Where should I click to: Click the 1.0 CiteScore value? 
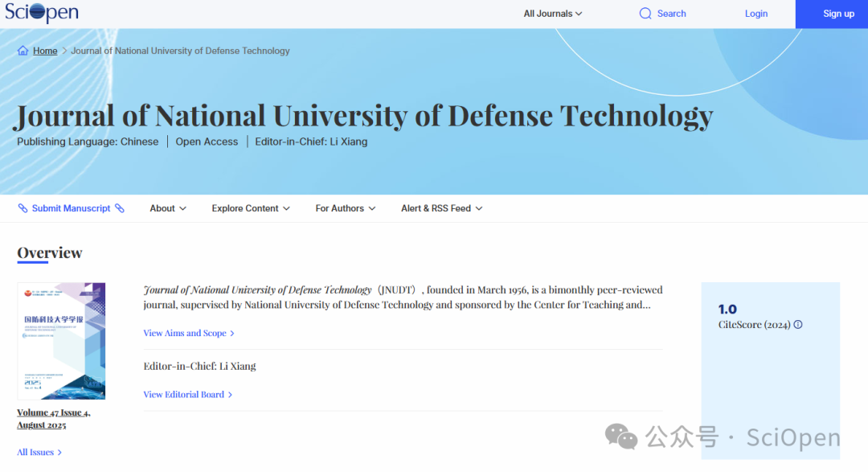(727, 309)
